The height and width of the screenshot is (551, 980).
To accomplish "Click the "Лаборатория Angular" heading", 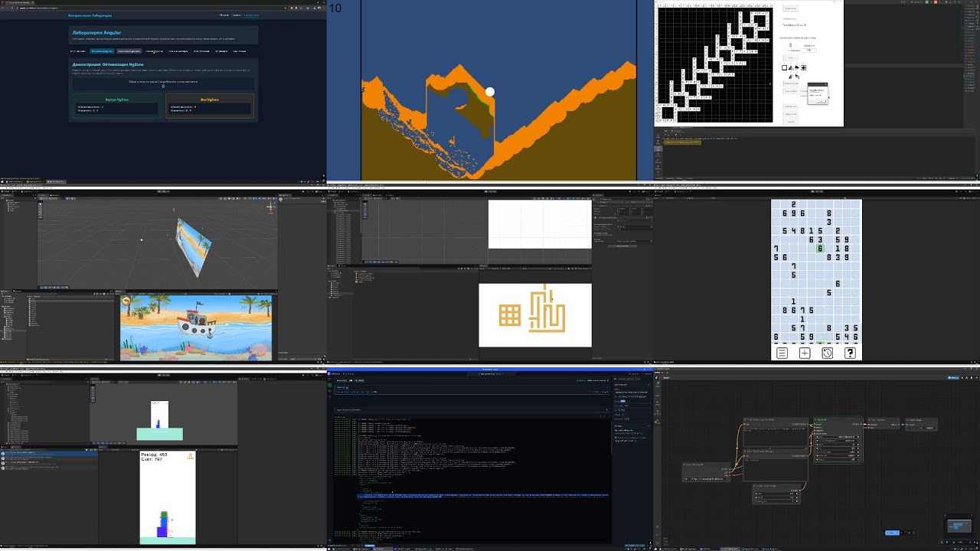I will coord(97,33).
